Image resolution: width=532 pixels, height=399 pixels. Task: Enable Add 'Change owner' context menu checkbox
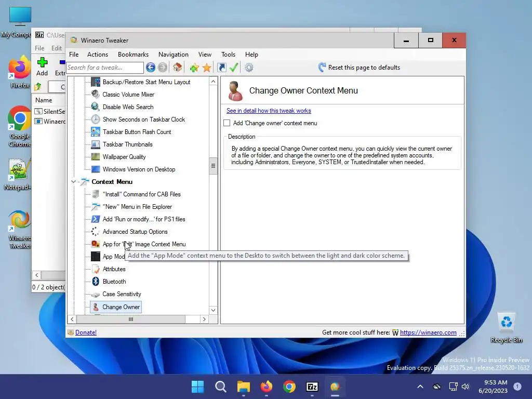(227, 123)
